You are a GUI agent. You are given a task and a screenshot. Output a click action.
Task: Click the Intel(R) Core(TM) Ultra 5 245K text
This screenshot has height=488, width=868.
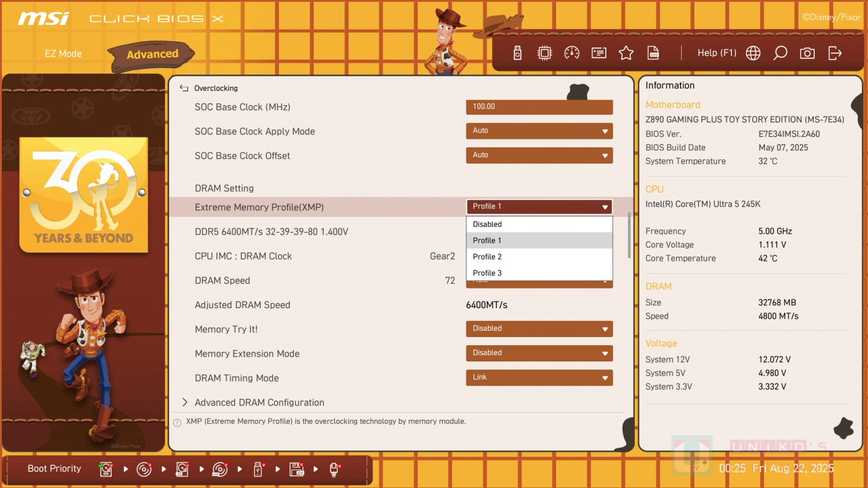pyautogui.click(x=703, y=204)
